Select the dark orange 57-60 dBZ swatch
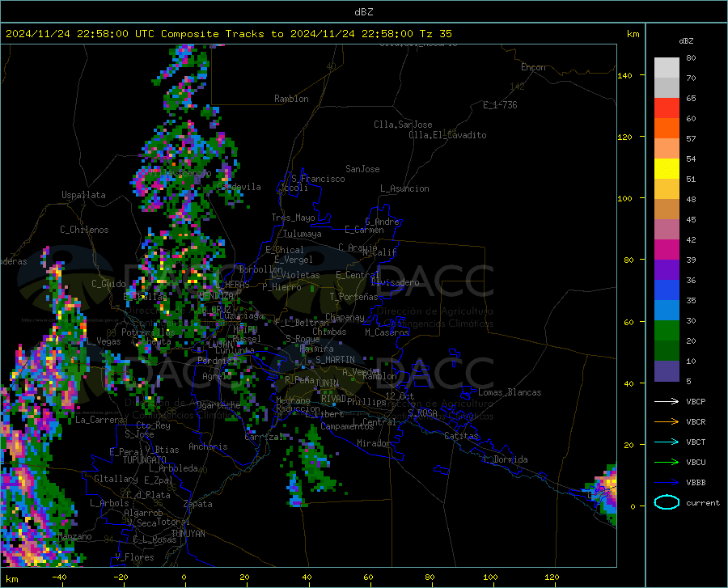Image resolution: width=728 pixels, height=588 pixels. click(x=667, y=129)
